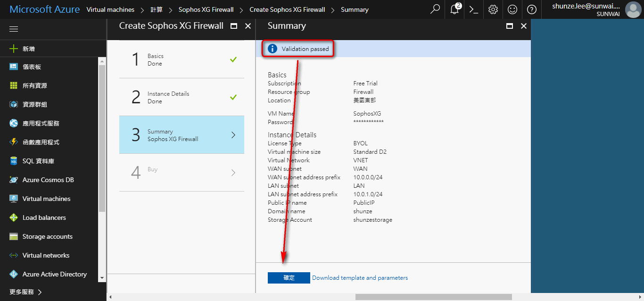Viewport: 644px width, 301px height.
Task: Click the shunzestorage storage account value
Action: pos(372,220)
